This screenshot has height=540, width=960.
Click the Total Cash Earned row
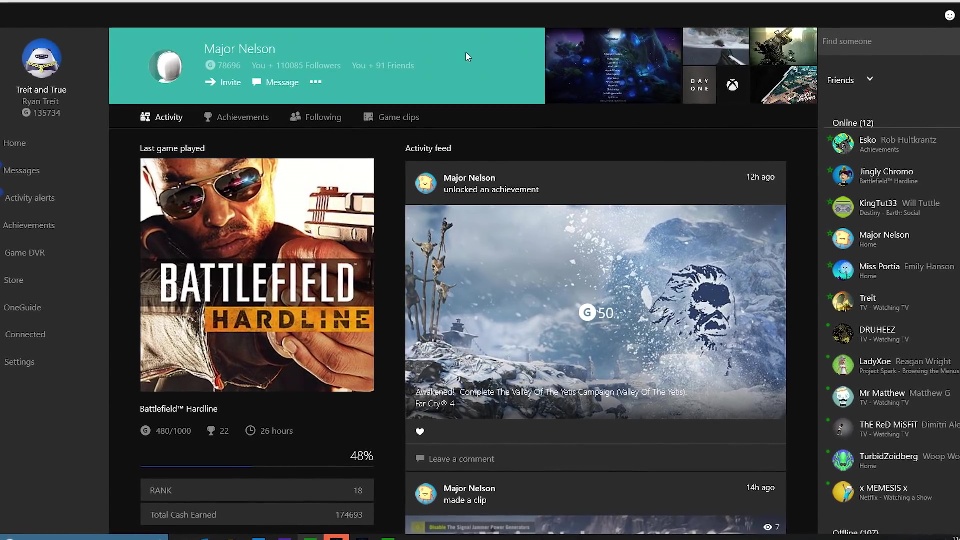click(x=257, y=514)
